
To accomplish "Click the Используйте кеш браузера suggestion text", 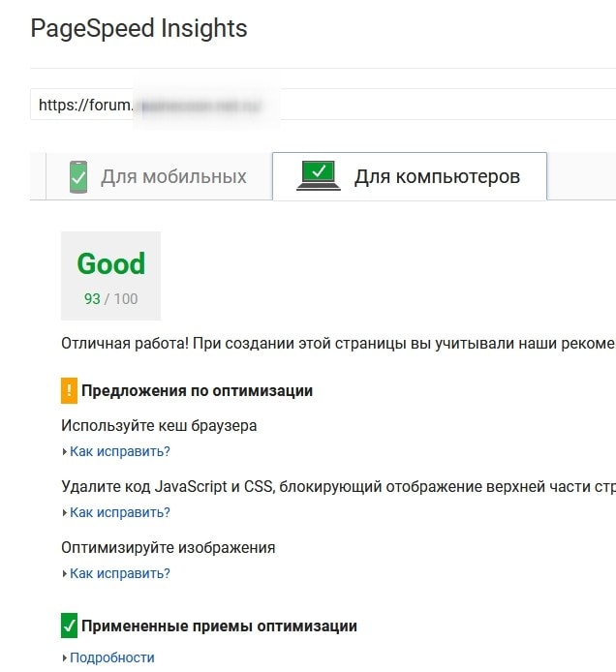I will (159, 426).
